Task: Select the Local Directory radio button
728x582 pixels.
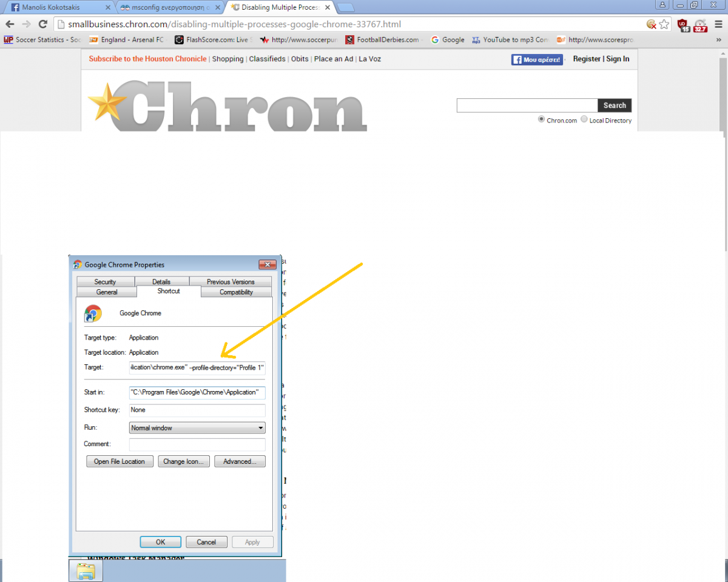Action: pos(584,119)
